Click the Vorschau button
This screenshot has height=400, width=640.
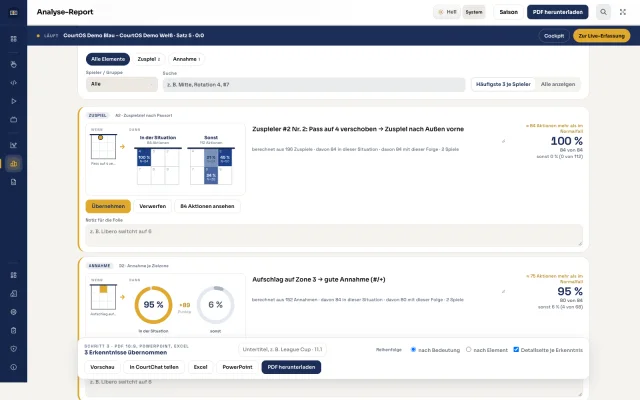(x=102, y=367)
